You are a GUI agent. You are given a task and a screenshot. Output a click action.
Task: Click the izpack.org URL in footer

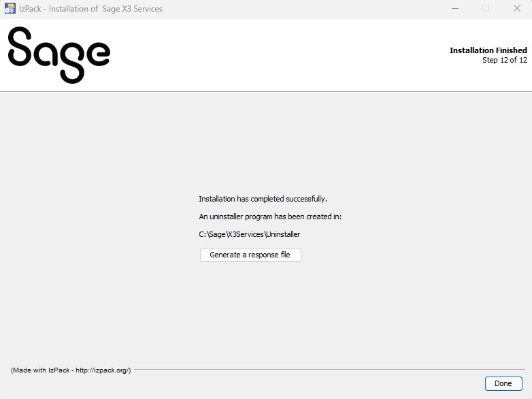101,370
